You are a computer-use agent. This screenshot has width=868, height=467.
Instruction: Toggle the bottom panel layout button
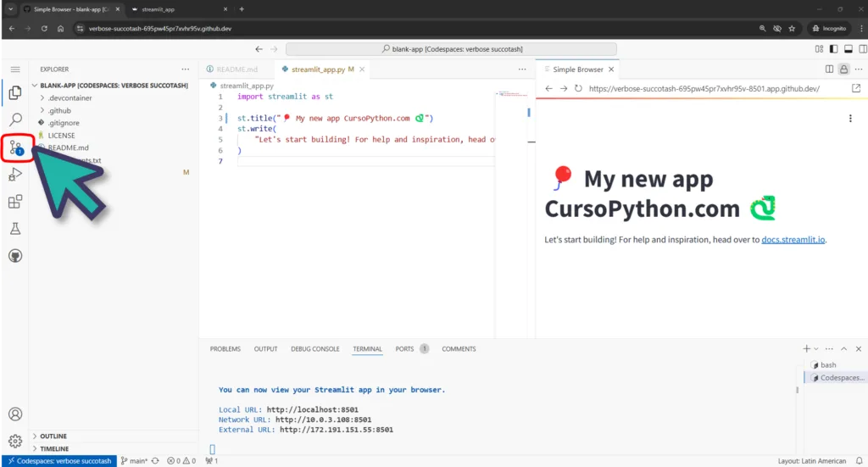pos(848,49)
